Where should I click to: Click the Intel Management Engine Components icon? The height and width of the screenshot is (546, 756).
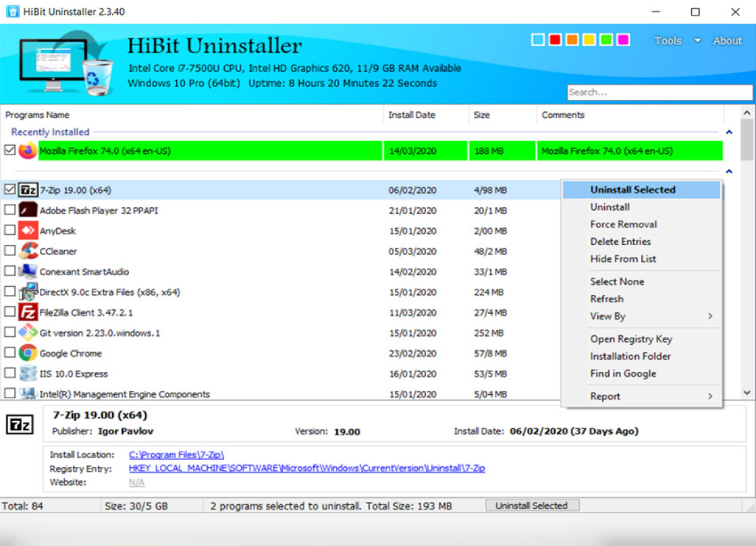coord(28,393)
